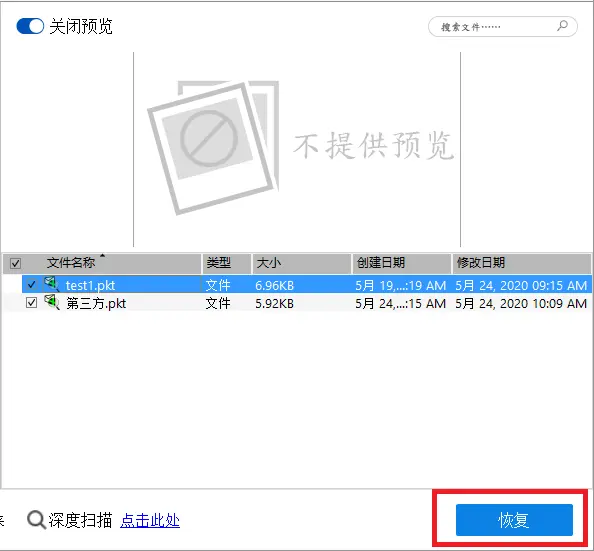
Task: Click the no-preview placeholder image
Action: click(x=213, y=147)
